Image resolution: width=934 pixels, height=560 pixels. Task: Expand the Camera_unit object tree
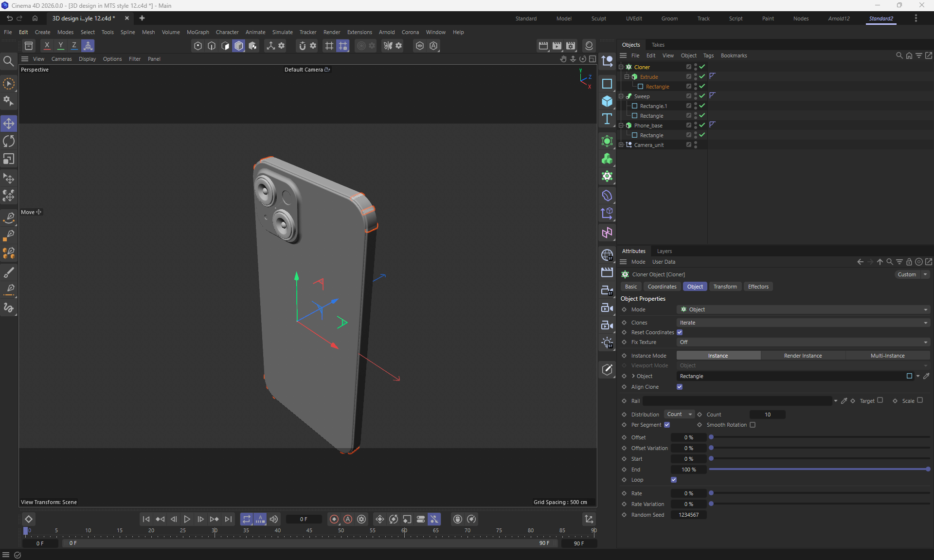[621, 145]
